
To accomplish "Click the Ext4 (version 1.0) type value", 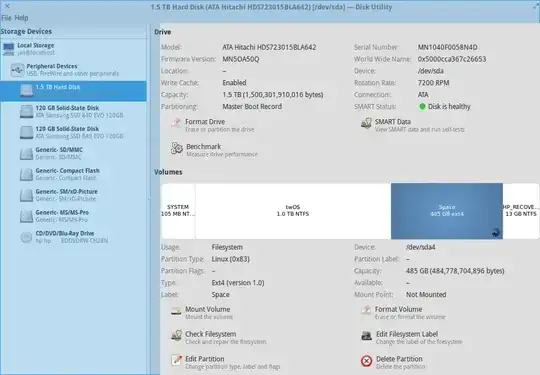I will tap(238, 283).
